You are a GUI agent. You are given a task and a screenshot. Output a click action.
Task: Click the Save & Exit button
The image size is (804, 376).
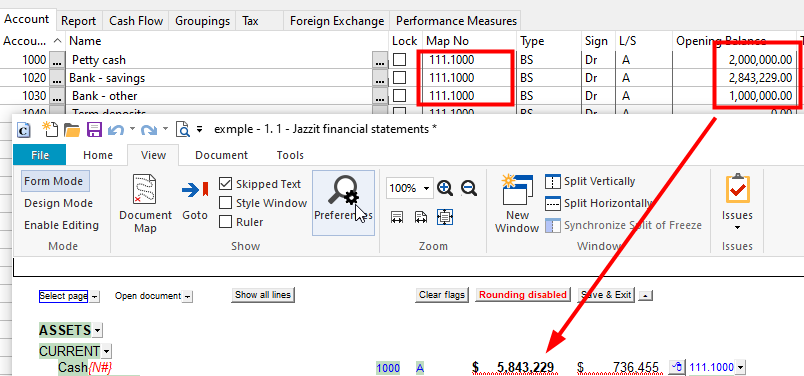[607, 295]
